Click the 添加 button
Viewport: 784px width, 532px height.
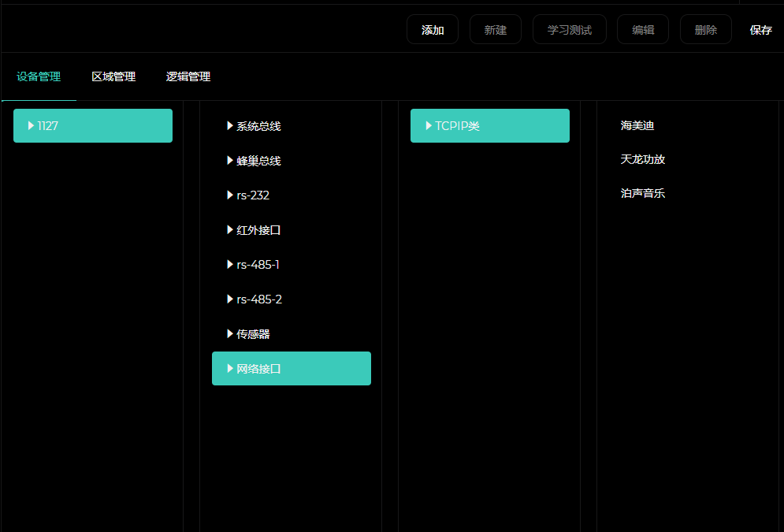coord(433,30)
